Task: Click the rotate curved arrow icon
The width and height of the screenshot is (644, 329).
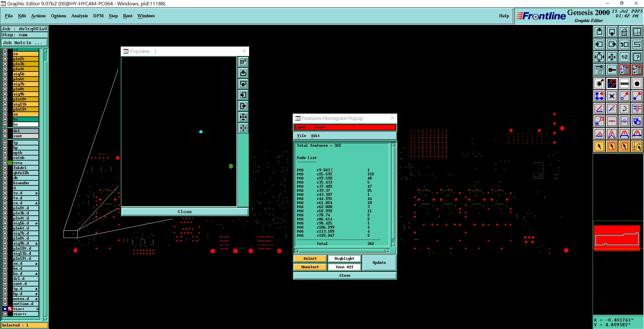Action: point(625,109)
